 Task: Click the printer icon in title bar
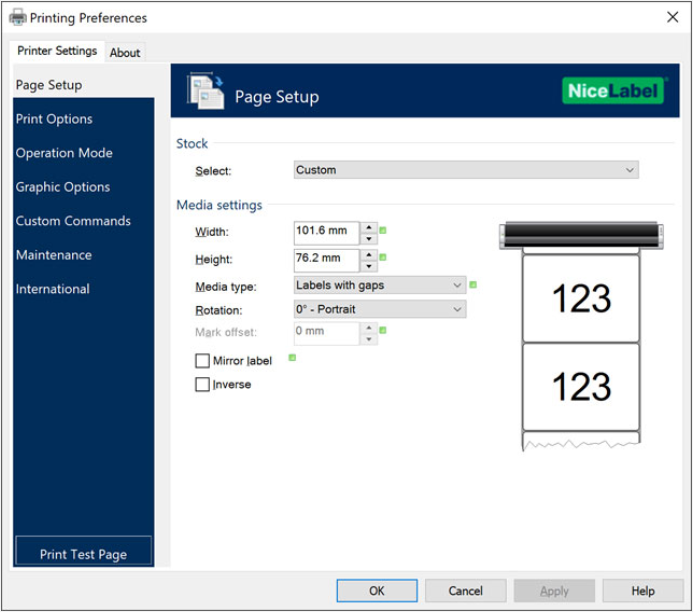[x=18, y=17]
